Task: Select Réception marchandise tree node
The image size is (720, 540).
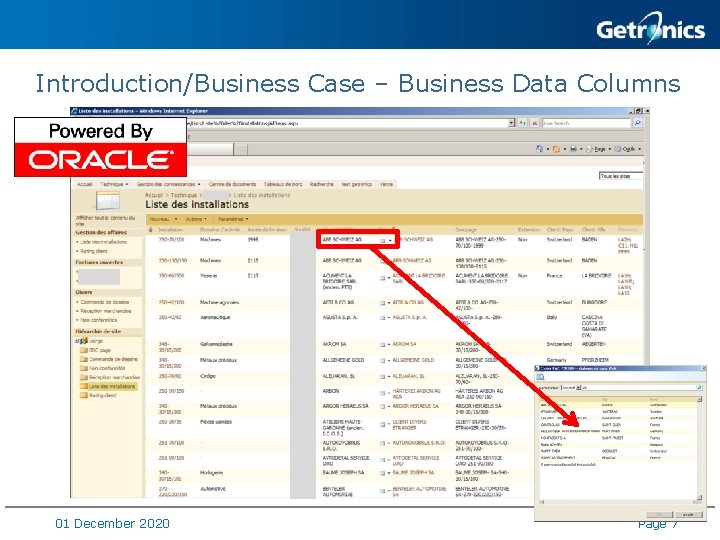Action: 114,377
